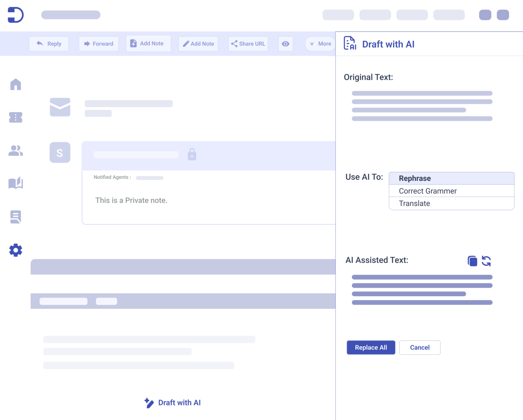Open the Settings gear icon
The width and height of the screenshot is (523, 420).
(x=16, y=250)
